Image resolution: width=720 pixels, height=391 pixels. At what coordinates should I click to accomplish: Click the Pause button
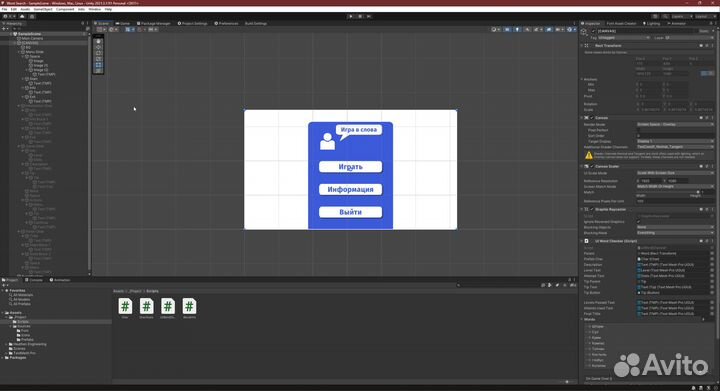click(360, 17)
